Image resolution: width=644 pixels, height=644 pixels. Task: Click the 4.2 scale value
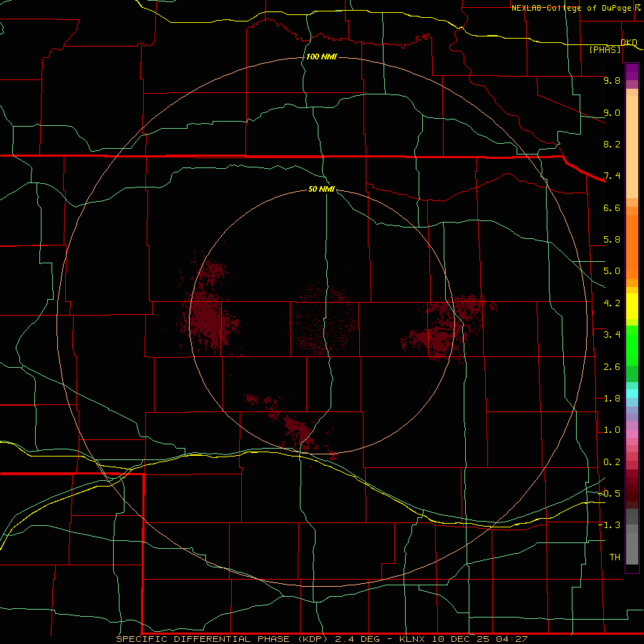tap(612, 303)
